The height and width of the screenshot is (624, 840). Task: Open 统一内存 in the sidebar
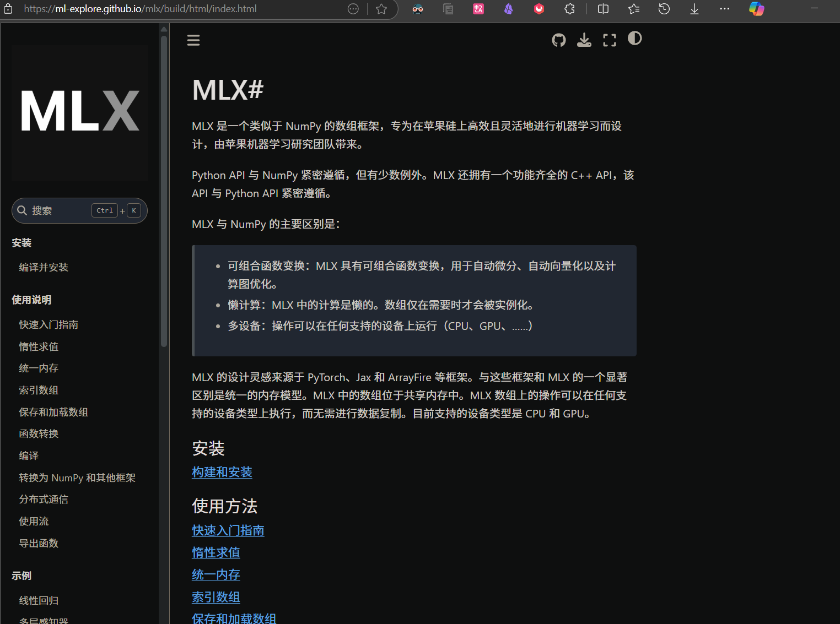click(x=39, y=368)
